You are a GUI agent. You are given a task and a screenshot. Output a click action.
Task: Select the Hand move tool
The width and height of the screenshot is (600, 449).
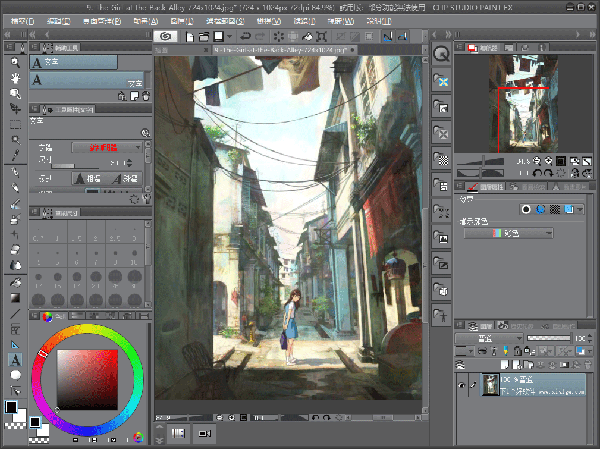tap(15, 78)
